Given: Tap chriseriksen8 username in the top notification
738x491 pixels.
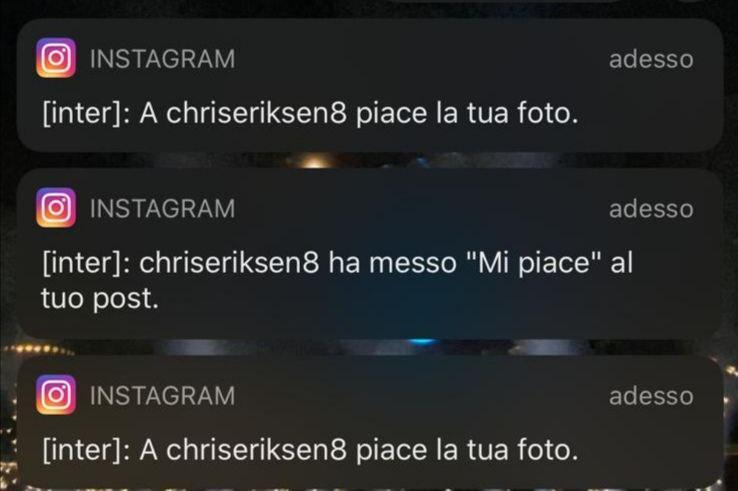Looking at the screenshot, I should (256, 113).
